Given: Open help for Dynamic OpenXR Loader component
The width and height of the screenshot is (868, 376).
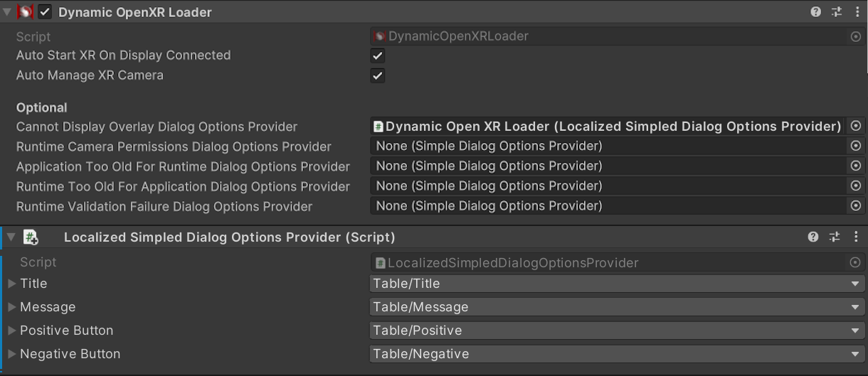Looking at the screenshot, I should pyautogui.click(x=816, y=12).
